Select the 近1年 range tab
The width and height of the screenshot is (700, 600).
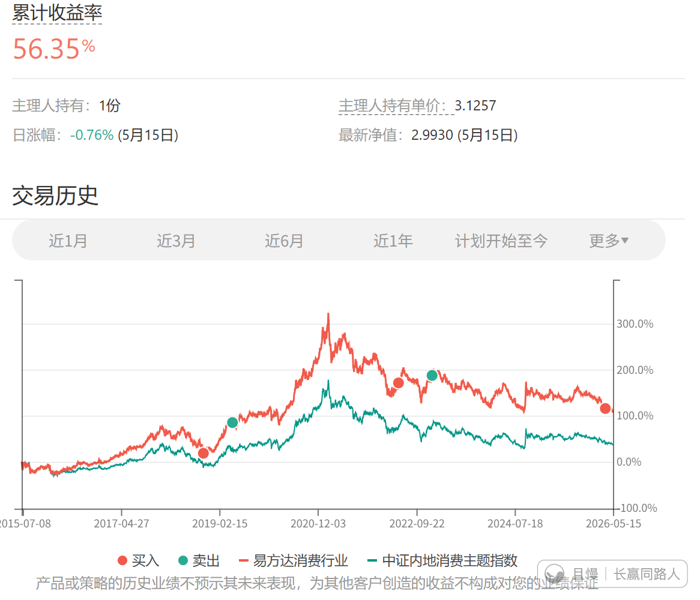[x=393, y=241]
